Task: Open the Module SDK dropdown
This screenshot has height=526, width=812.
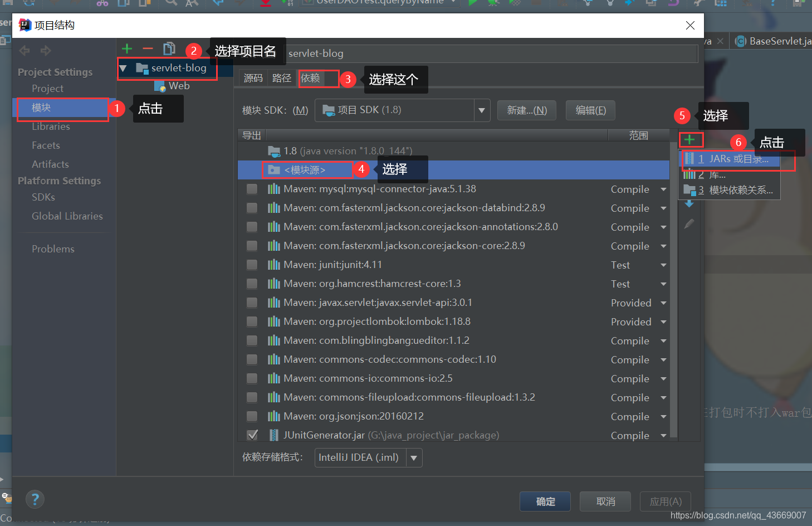Action: 482,110
